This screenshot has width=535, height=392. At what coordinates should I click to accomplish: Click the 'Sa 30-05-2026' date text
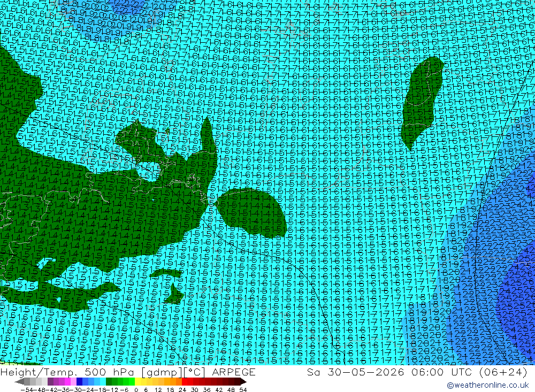[x=355, y=372]
